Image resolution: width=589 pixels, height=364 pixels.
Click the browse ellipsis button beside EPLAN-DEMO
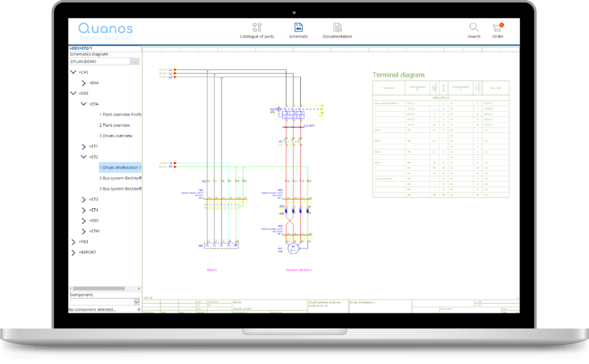(x=136, y=61)
